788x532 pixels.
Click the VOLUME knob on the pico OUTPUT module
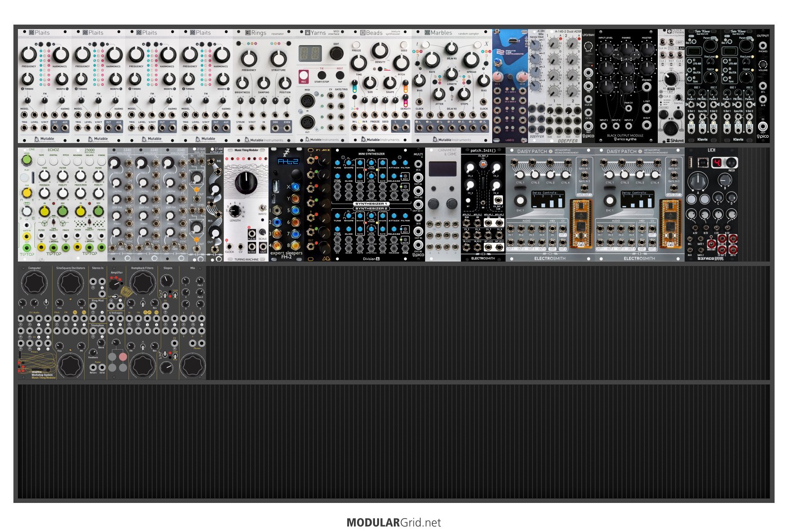tap(763, 64)
